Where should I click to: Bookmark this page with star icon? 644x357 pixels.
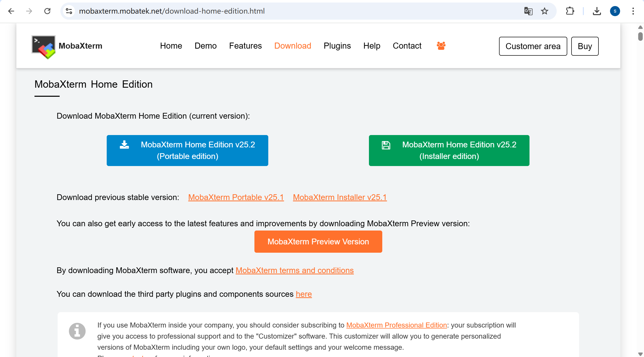545,11
